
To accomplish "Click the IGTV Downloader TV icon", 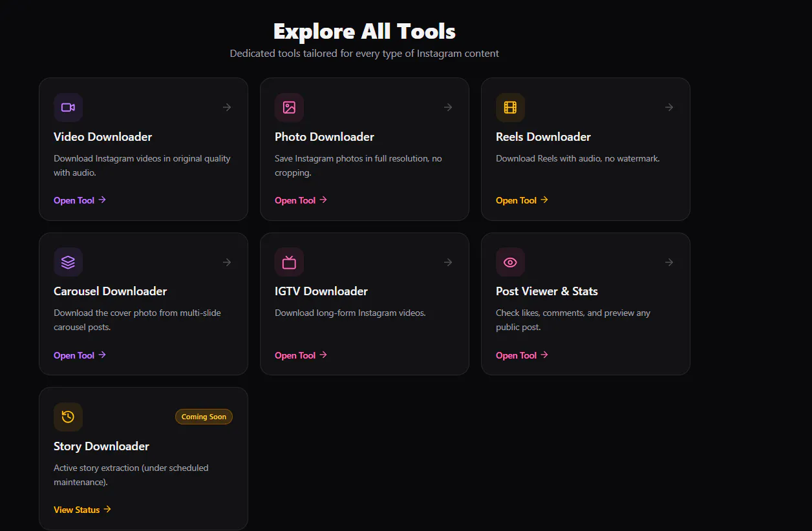I will [289, 262].
